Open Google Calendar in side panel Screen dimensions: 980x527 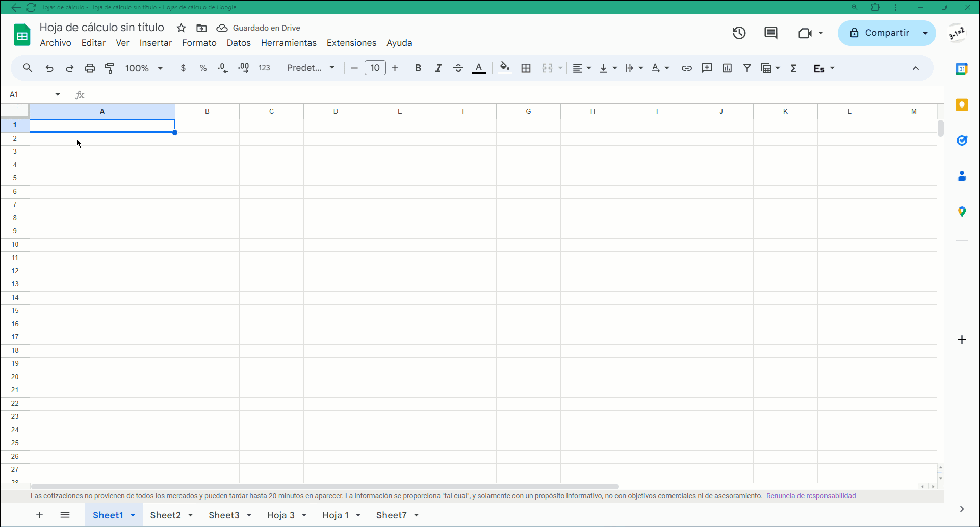coord(962,69)
